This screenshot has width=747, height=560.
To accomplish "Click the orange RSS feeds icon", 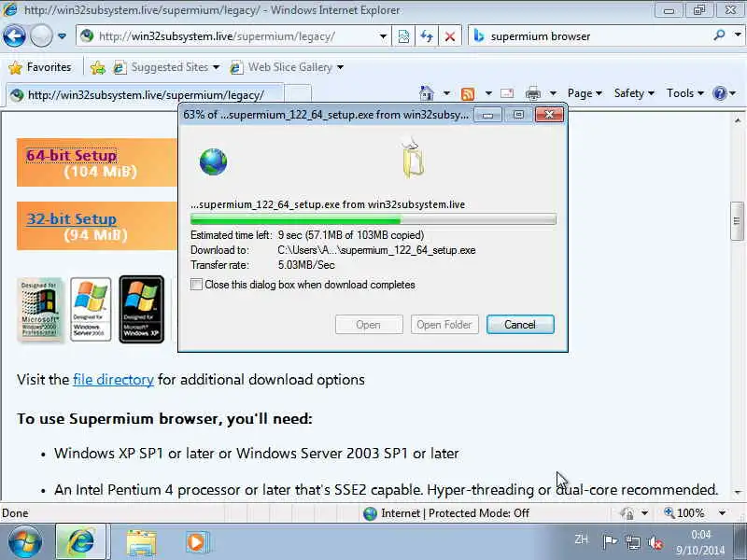I will (x=468, y=94).
